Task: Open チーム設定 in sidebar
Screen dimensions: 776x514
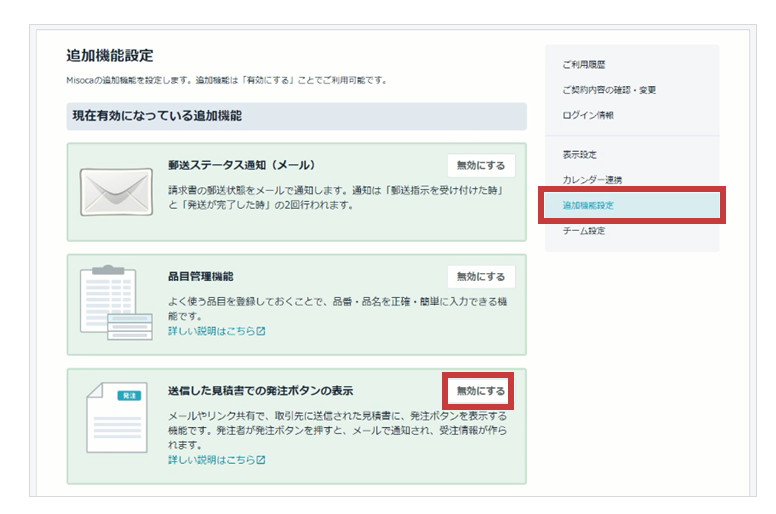Action: 583,231
